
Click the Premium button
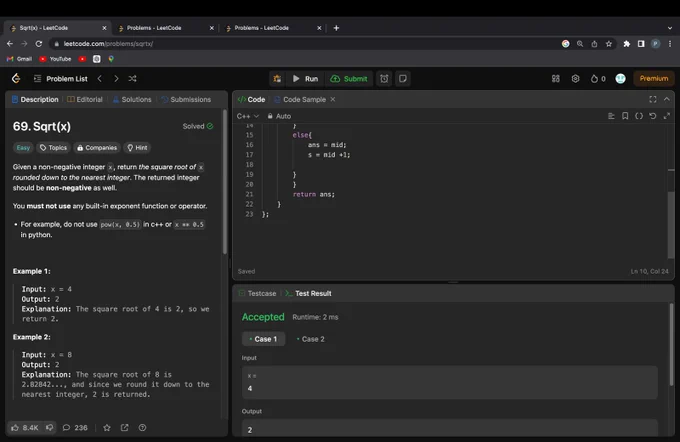click(654, 79)
